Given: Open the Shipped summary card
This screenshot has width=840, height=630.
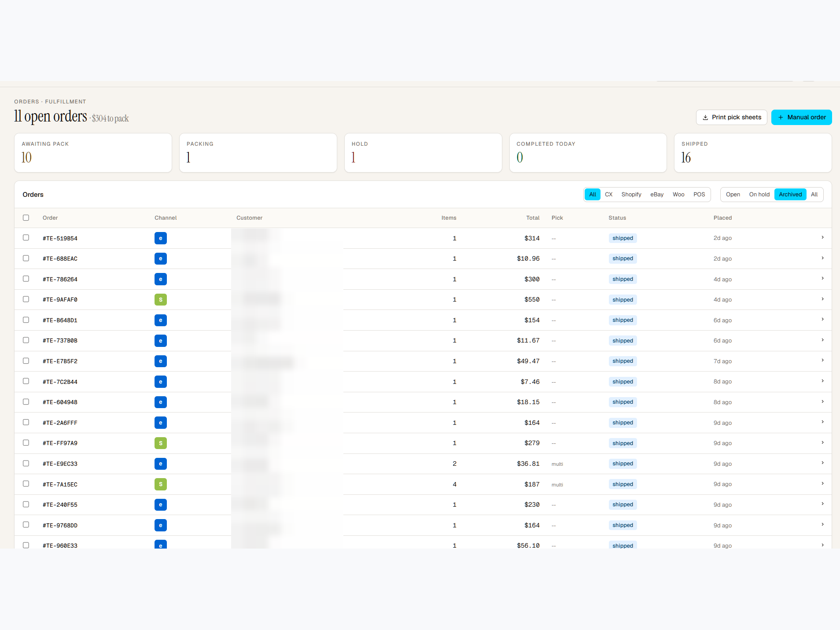Looking at the screenshot, I should click(x=753, y=153).
